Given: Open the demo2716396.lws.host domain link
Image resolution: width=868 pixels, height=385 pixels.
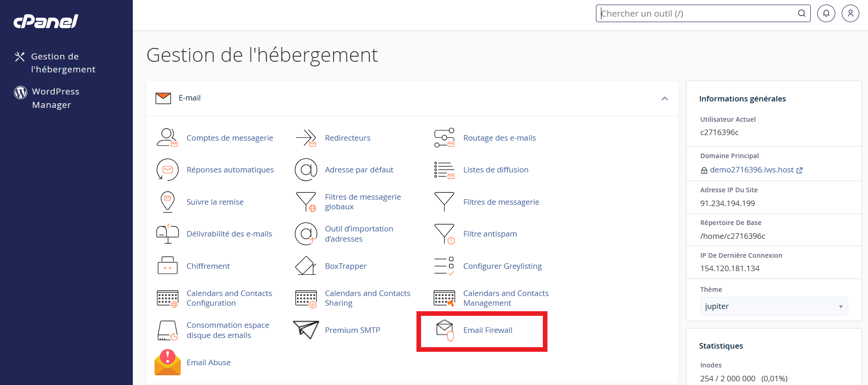Looking at the screenshot, I should click(x=752, y=170).
